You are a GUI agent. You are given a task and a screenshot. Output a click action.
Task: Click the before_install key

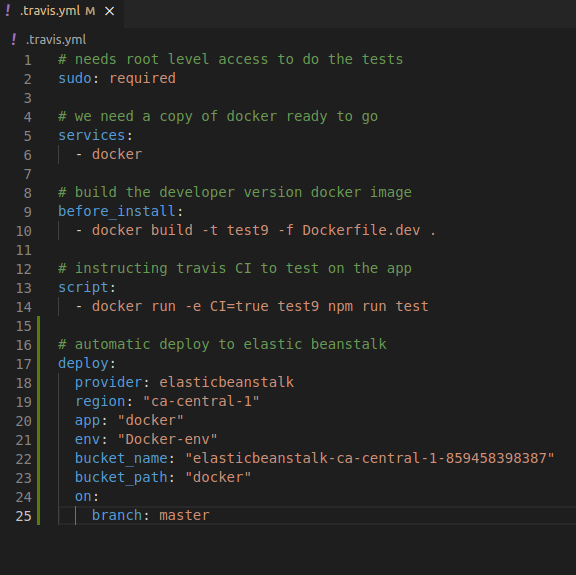(116, 212)
